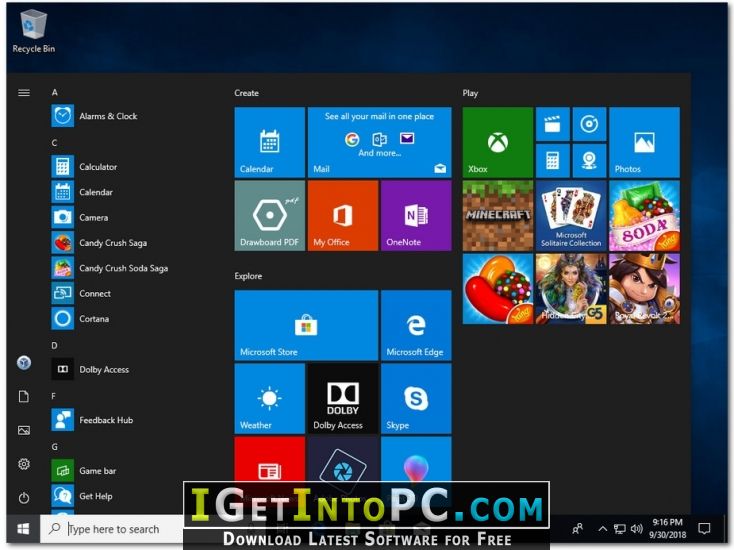Launch the Skype tile

[416, 398]
